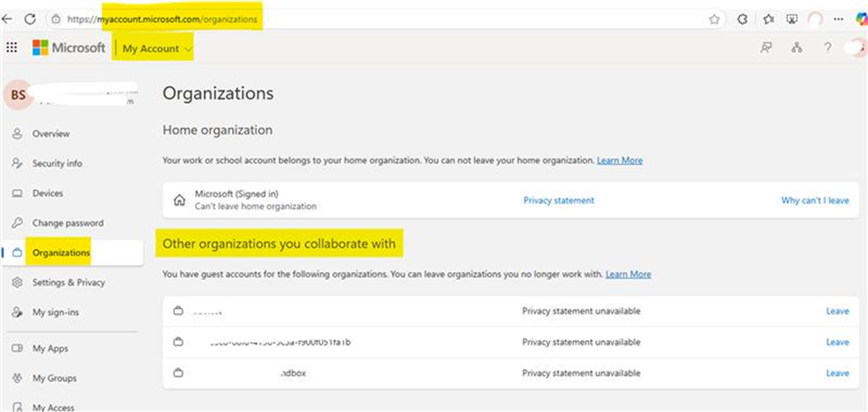This screenshot has height=412, width=868.
Task: Open Learn More about guest account organizations
Action: 628,274
